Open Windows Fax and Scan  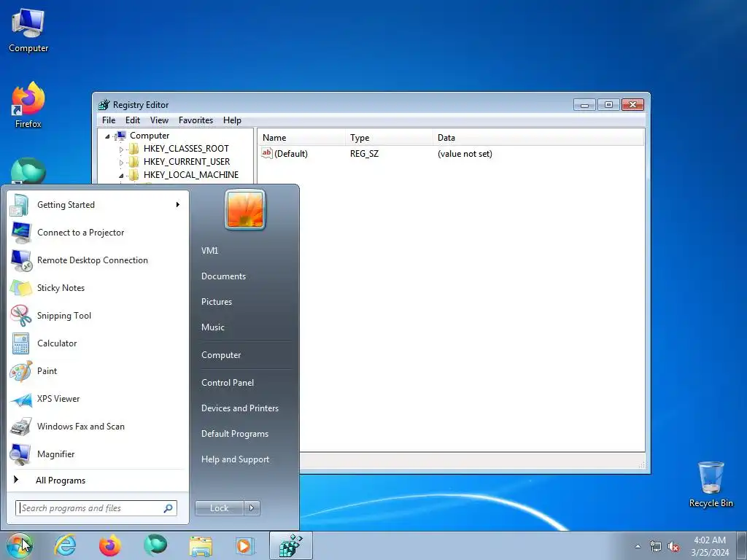pos(97,426)
